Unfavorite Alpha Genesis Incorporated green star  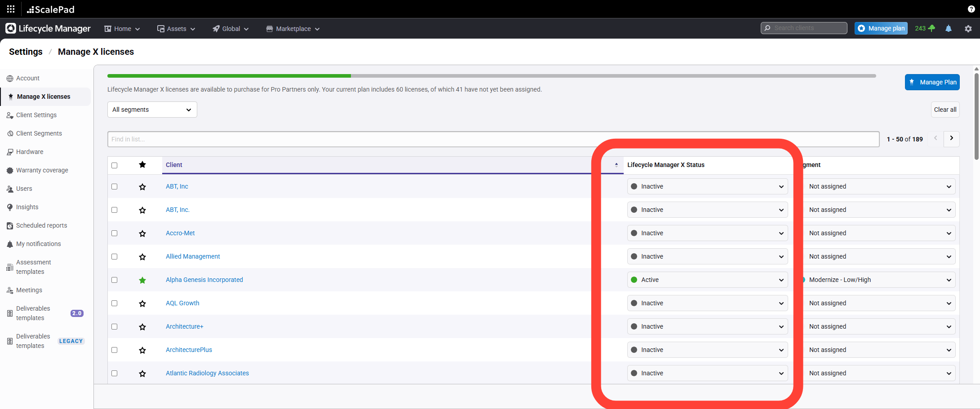click(x=142, y=280)
